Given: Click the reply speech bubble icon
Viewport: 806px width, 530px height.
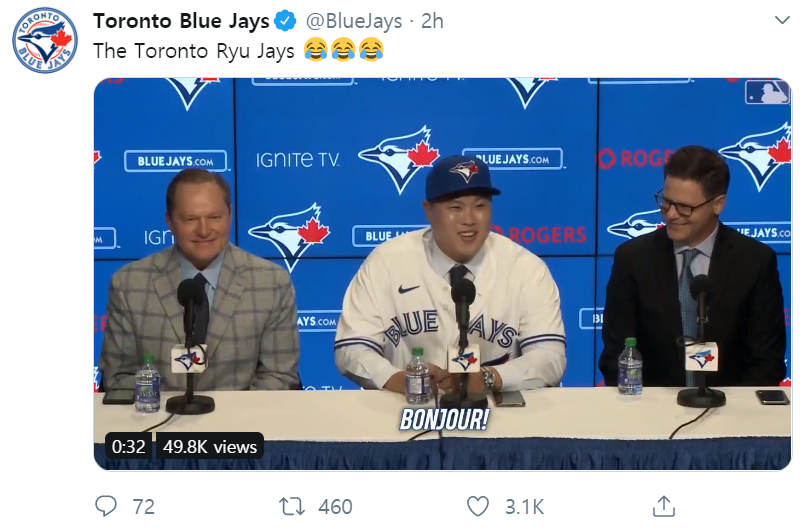Looking at the screenshot, I should [x=106, y=506].
